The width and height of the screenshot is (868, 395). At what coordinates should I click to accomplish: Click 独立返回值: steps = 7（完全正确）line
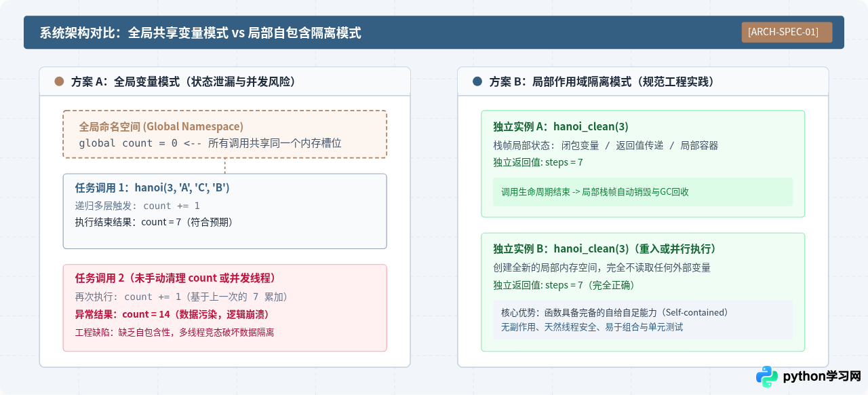565,285
